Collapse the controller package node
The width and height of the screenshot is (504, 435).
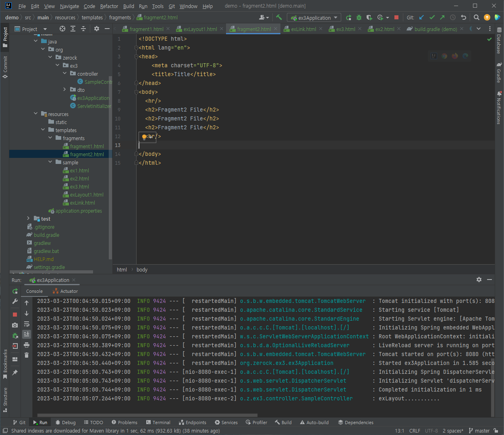[65, 73]
